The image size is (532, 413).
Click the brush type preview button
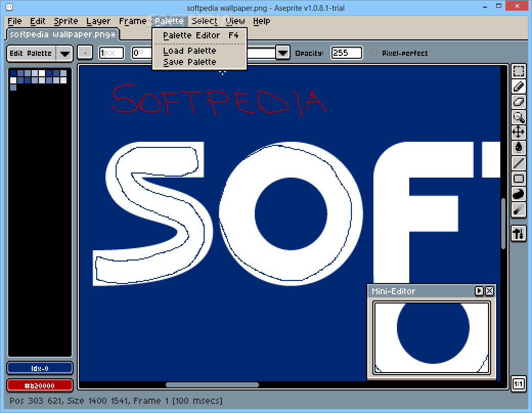85,53
